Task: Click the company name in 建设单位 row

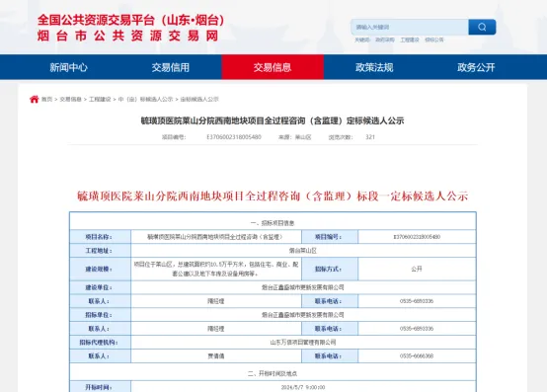Action: pos(303,287)
